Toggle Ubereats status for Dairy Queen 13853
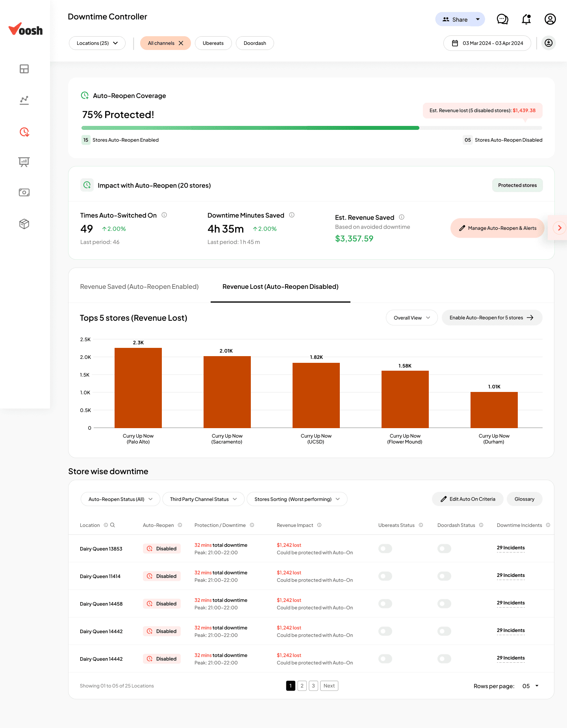The width and height of the screenshot is (567, 728). click(x=385, y=549)
